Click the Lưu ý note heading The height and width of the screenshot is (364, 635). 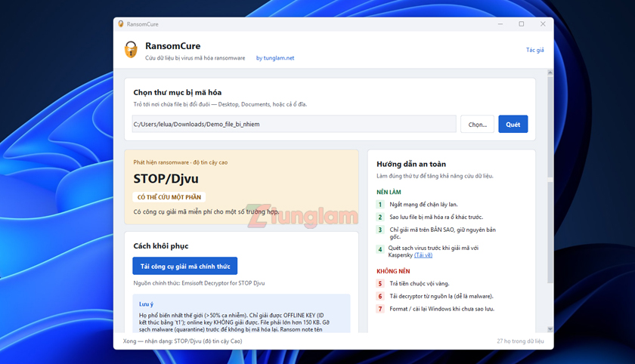coord(146,304)
